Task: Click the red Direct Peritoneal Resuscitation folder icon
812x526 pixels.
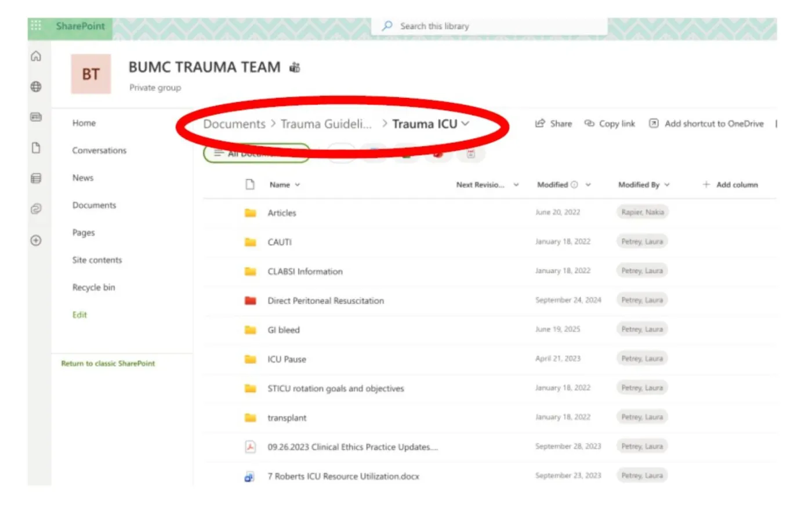Action: (x=251, y=300)
